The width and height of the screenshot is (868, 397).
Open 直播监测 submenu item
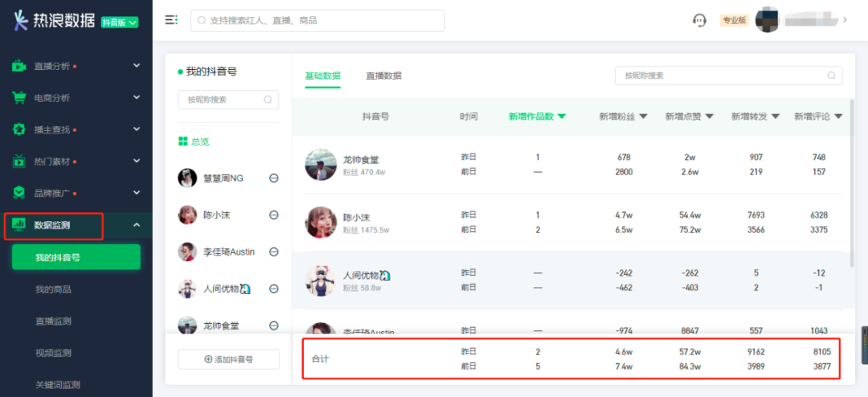(53, 321)
